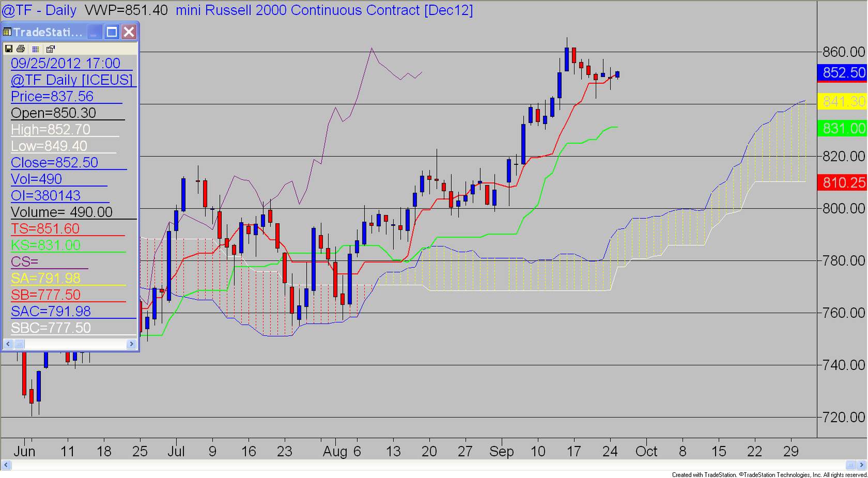Click the blue grid icon in the data window toolbar
The height and width of the screenshot is (478, 868).
point(35,49)
